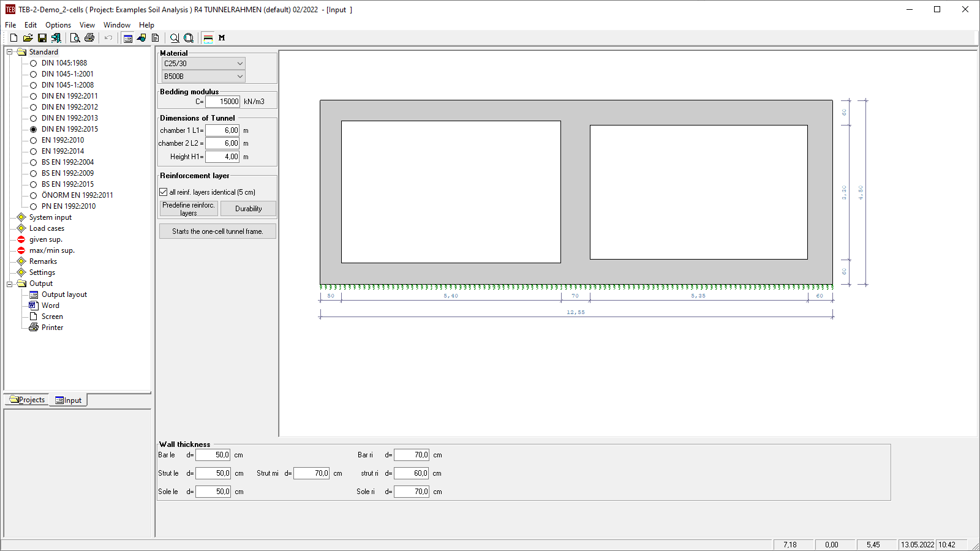Open the Window menu
The width and height of the screenshot is (980, 551).
tap(116, 25)
